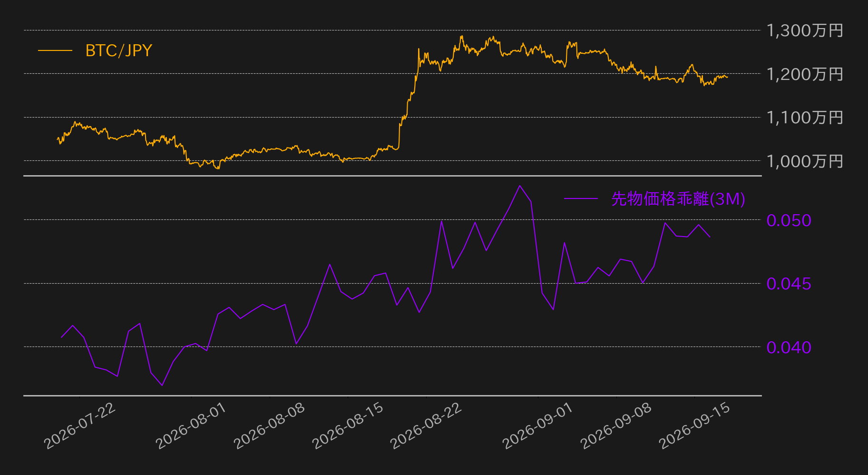
Task: Click the 0.050 axis tick label
Action: 789,220
